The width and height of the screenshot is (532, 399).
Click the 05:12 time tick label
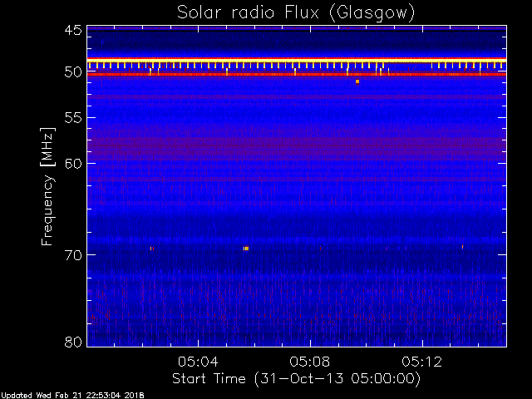tap(423, 362)
